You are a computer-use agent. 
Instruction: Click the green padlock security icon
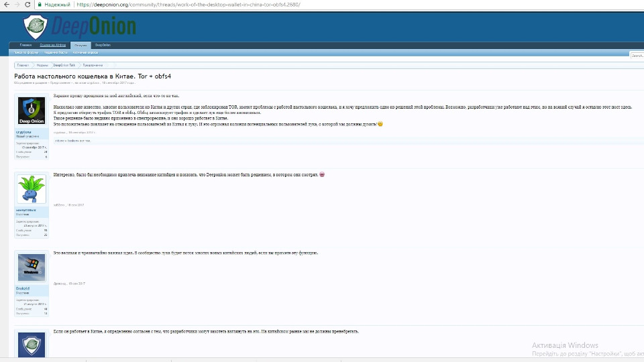pos(40,4)
